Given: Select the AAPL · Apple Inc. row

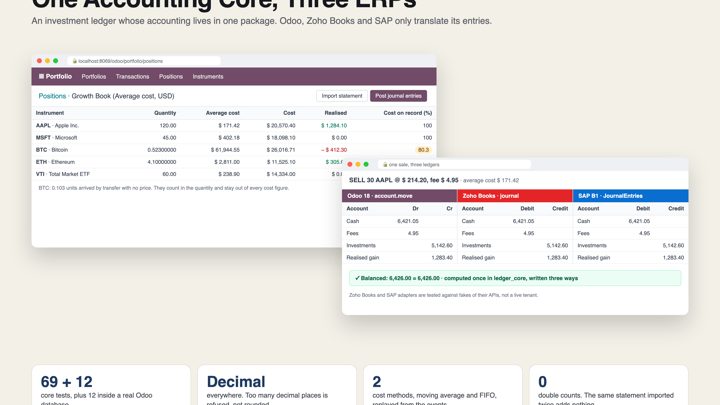Looking at the screenshot, I should [x=234, y=125].
